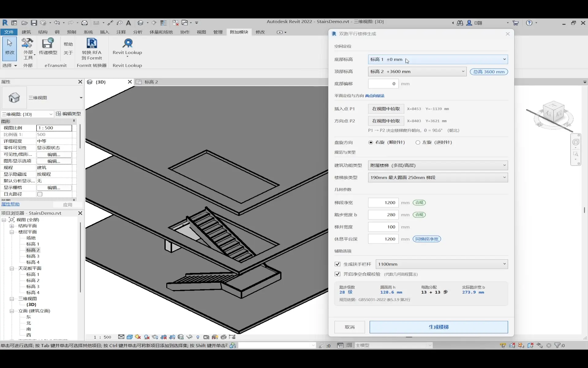588x368 pixels.
Task: Select 左旋 (逆时针) radio option
Action: [418, 142]
